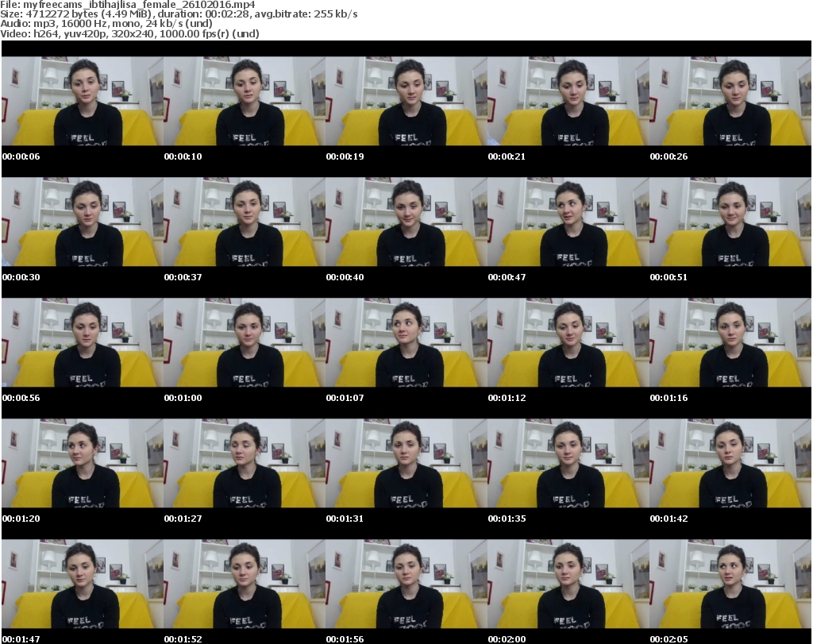Select the frame timestamped 00:00:51
This screenshot has width=813, height=644.
730,222
